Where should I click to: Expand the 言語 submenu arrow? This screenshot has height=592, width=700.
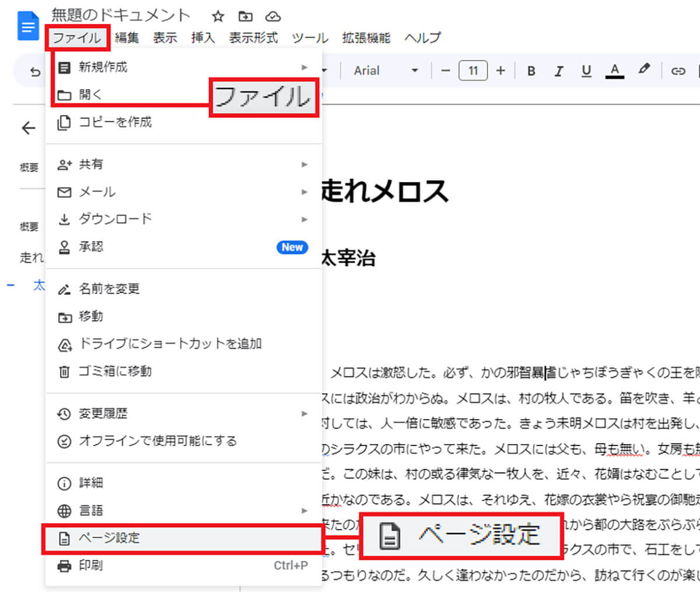304,511
